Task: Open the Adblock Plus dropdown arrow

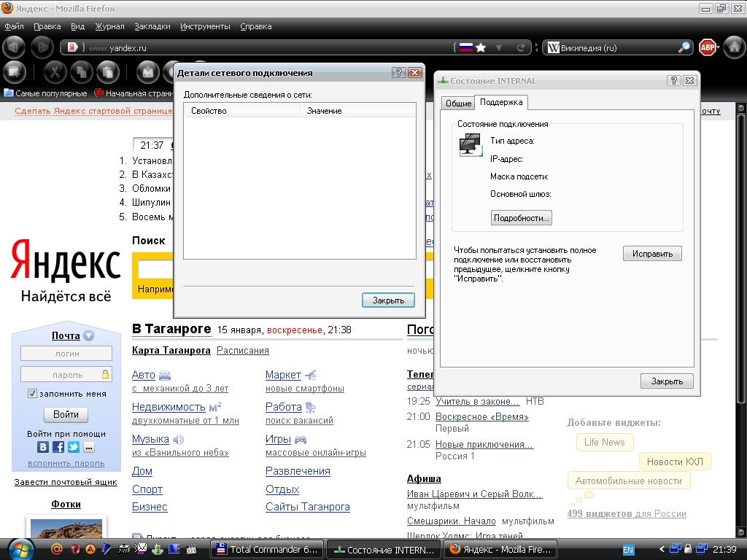Action: coord(718,47)
